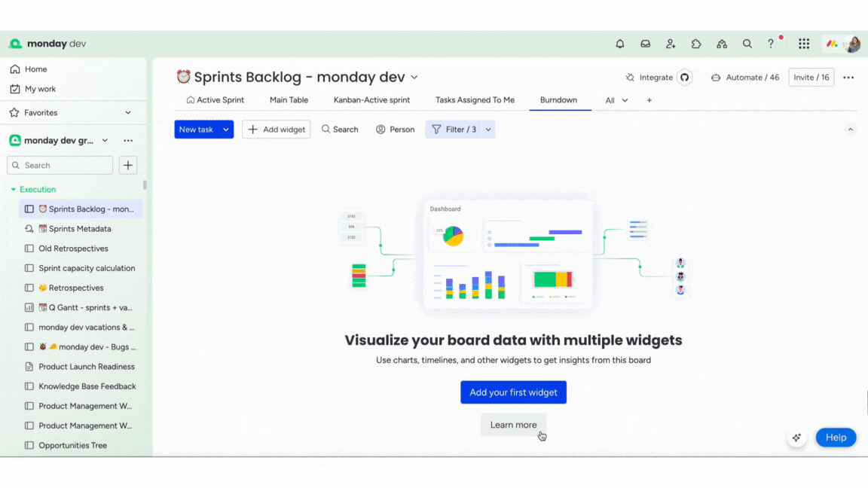Screen dimensions: 868x488
Task: Collapse the board header with arrow
Action: pyautogui.click(x=850, y=130)
